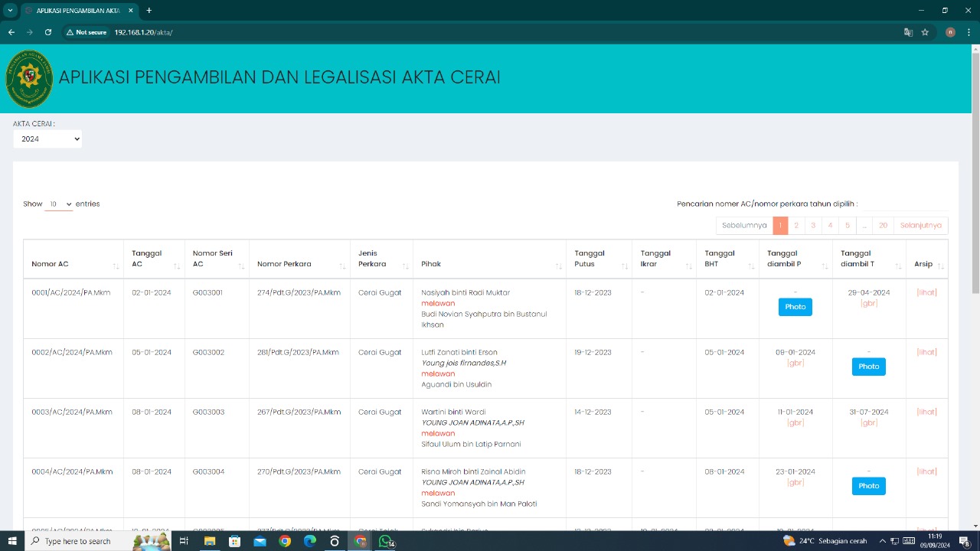Click the Selanjutnya pagination button
Image resolution: width=980 pixels, height=551 pixels.
pos(920,224)
